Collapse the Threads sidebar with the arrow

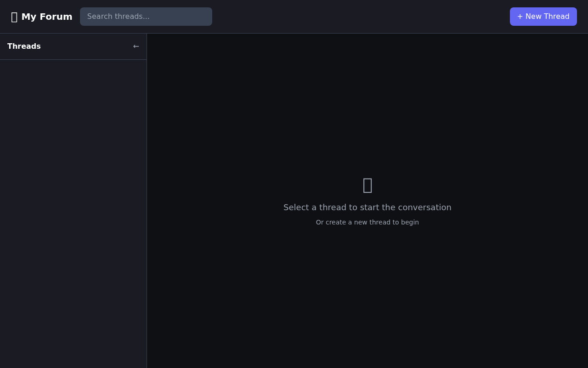136,46
